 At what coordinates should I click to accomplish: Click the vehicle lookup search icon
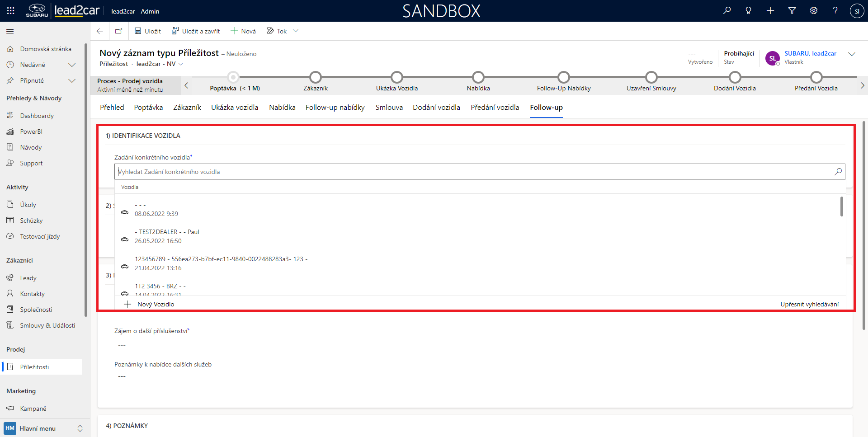pyautogui.click(x=838, y=172)
